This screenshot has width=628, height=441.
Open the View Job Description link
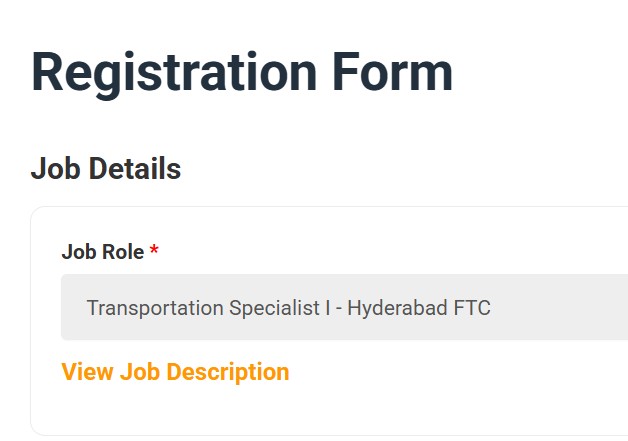pos(175,372)
